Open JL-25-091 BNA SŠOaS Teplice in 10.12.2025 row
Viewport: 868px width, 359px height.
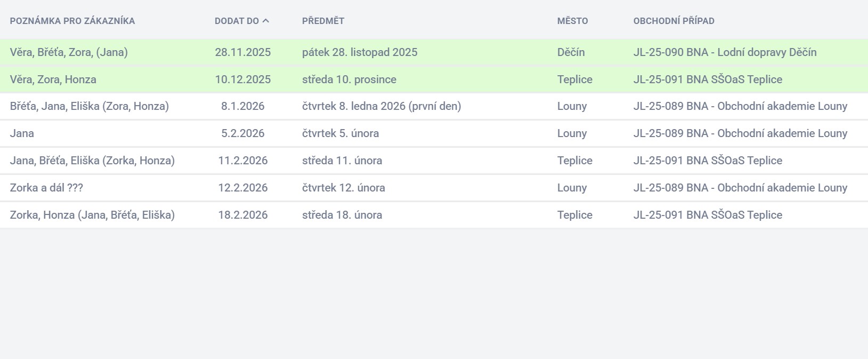[708, 79]
